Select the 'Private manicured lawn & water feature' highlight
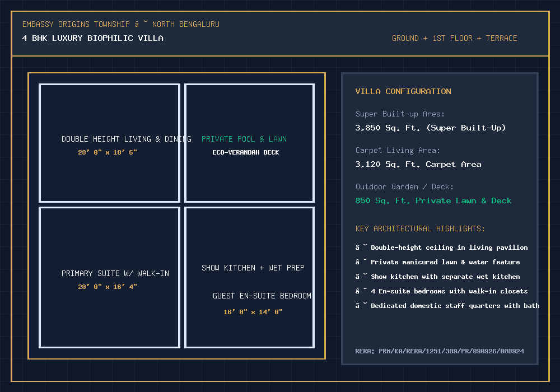 437,262
